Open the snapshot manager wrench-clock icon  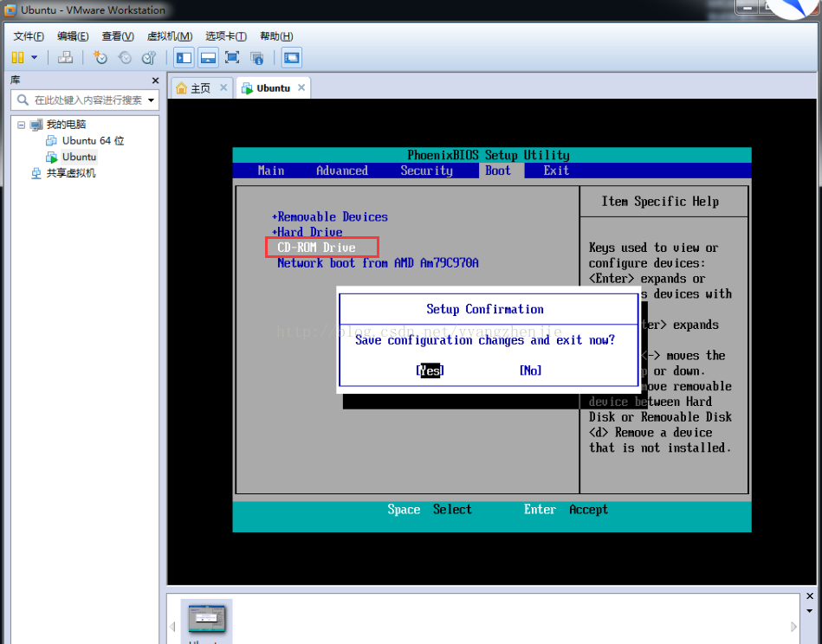(x=149, y=58)
